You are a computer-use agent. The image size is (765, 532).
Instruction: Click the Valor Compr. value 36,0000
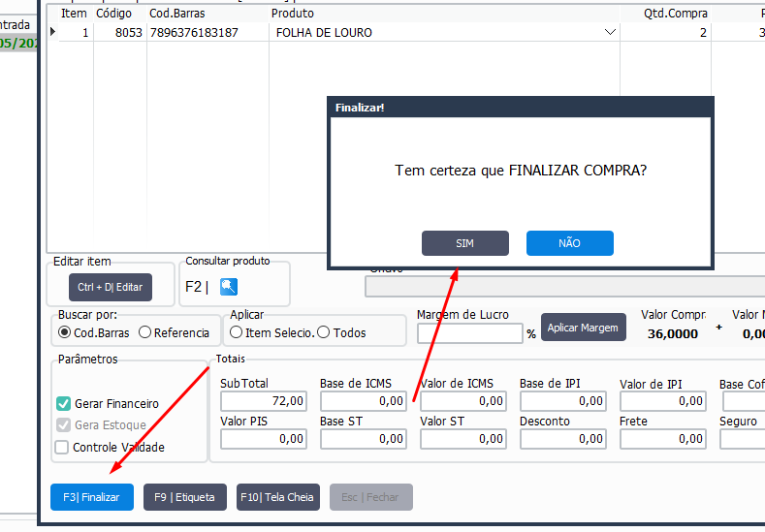coord(673,334)
